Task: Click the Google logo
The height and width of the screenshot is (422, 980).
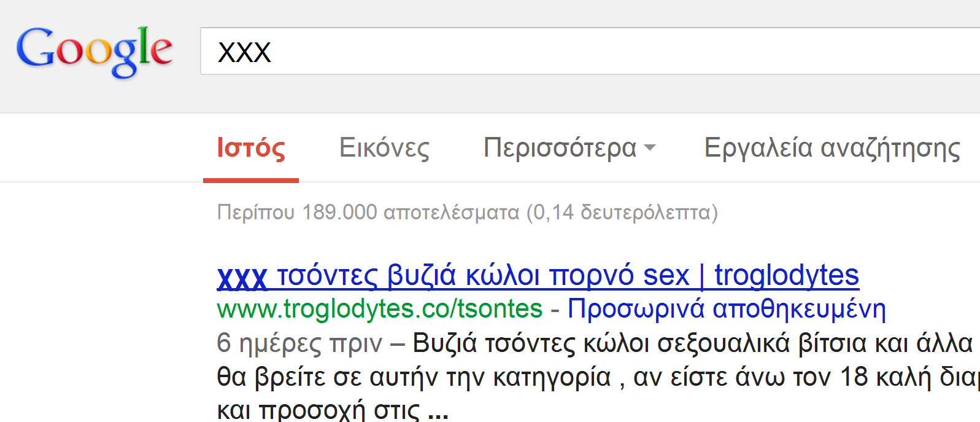Action: 94,52
